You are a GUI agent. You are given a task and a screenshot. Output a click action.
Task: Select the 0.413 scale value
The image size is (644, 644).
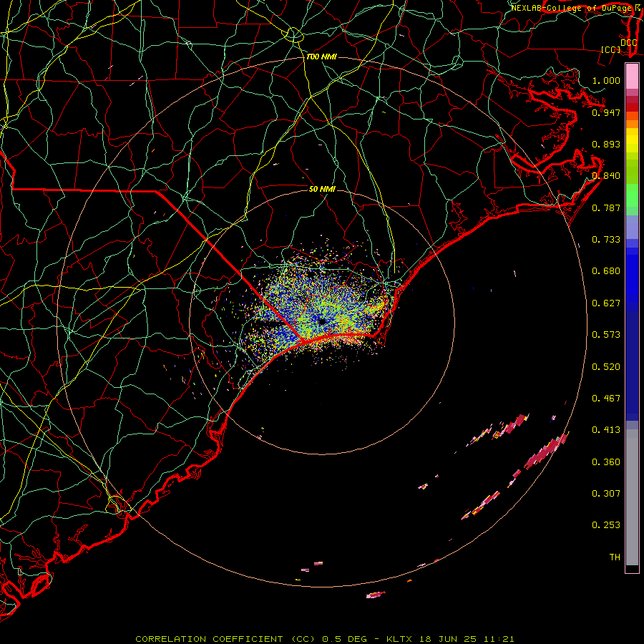click(606, 430)
